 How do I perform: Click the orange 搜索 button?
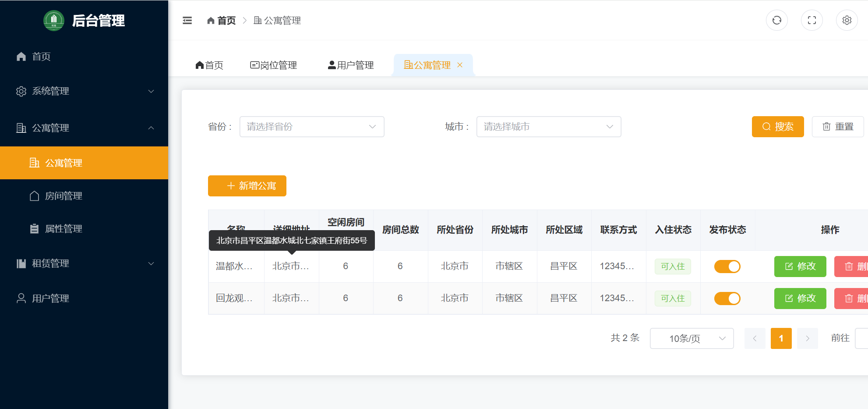click(778, 127)
